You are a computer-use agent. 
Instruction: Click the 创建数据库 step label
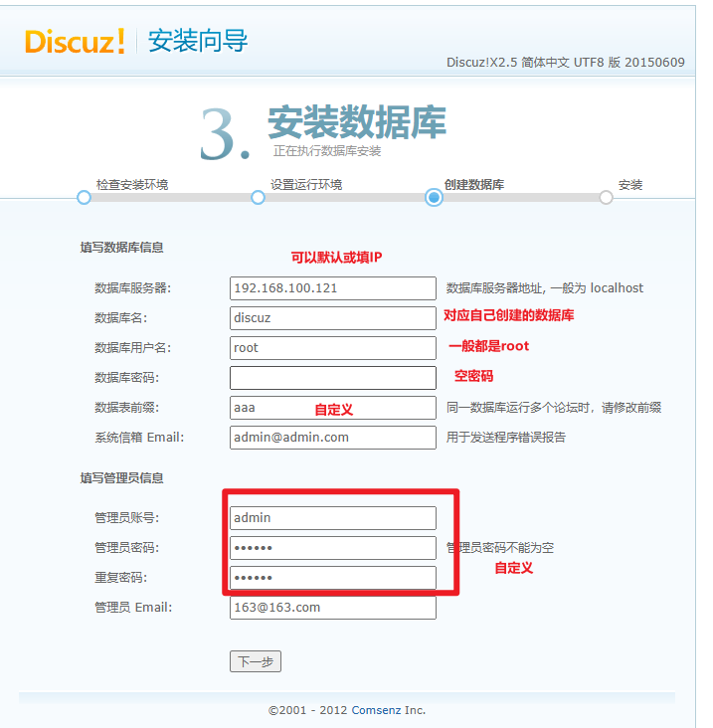click(474, 185)
